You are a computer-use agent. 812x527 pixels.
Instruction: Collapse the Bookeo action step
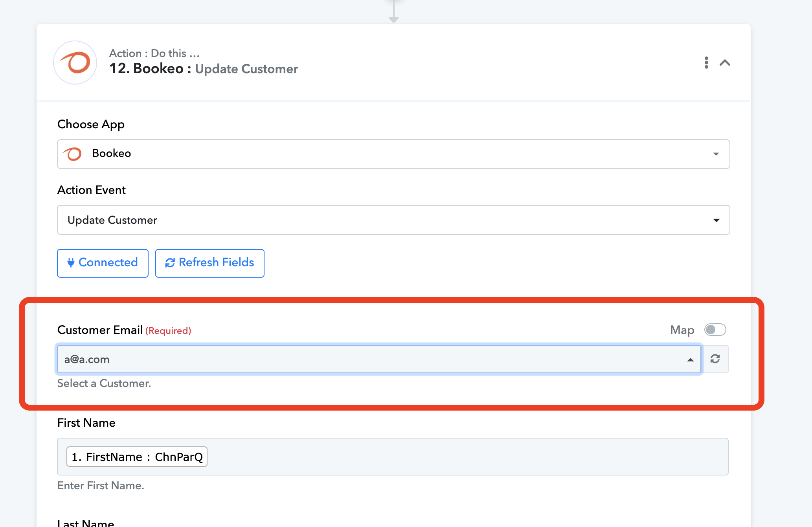point(725,63)
